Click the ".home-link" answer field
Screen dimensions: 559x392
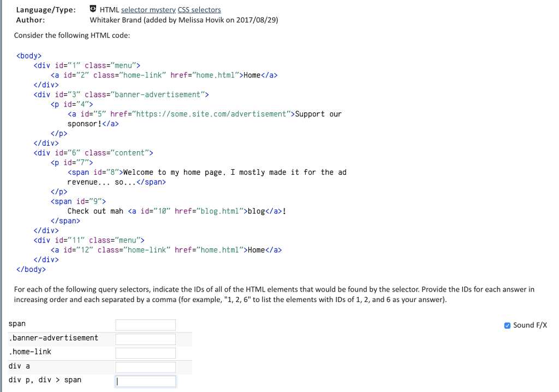(145, 353)
